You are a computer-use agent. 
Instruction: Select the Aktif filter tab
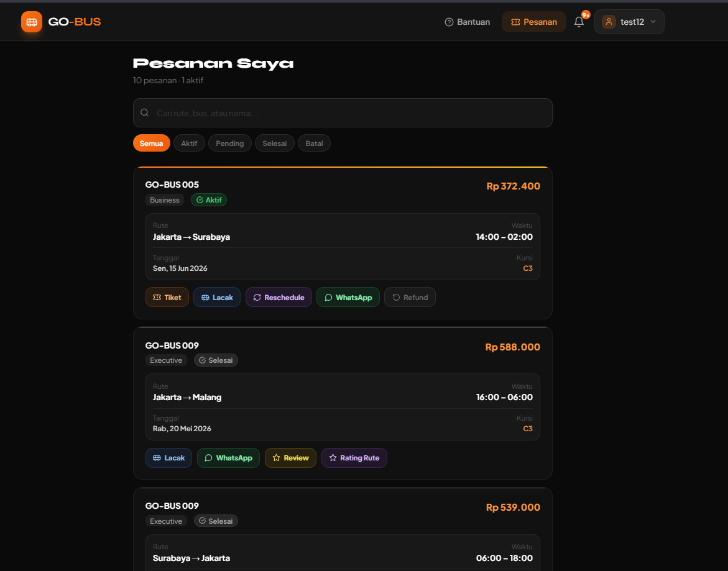pyautogui.click(x=189, y=144)
